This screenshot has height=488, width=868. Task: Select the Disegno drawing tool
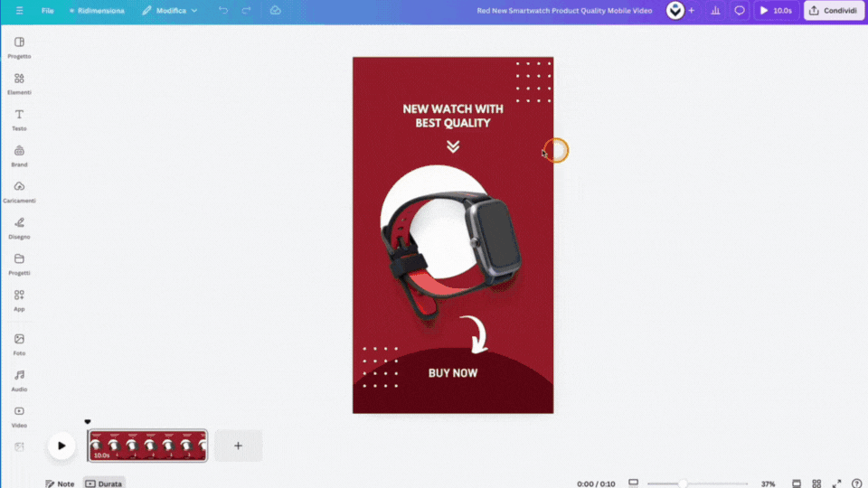pyautogui.click(x=19, y=228)
